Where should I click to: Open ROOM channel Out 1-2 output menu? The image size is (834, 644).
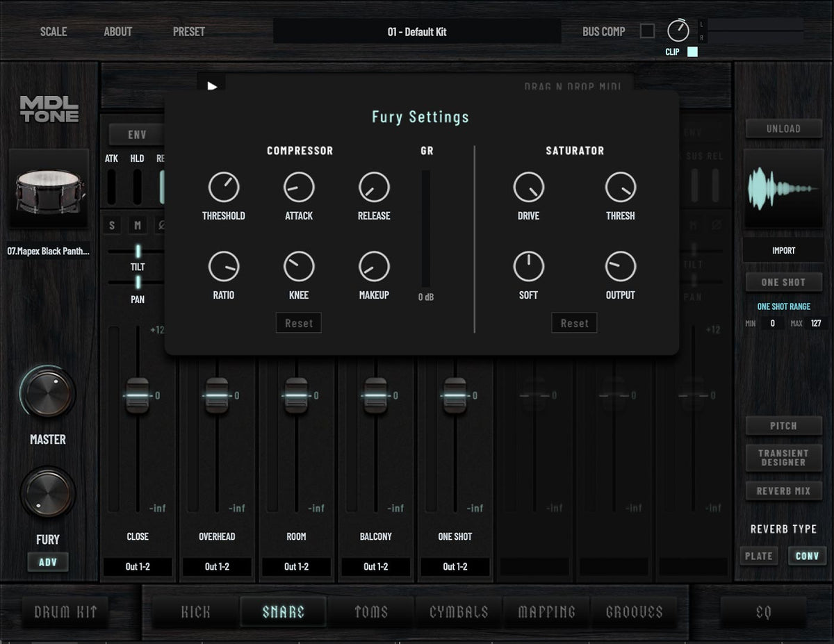coord(296,566)
